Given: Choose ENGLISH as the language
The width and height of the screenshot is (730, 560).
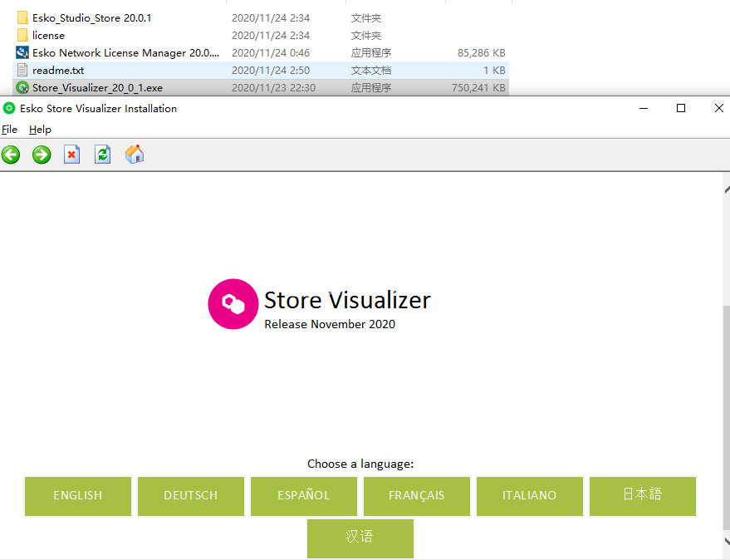Looking at the screenshot, I should pyautogui.click(x=78, y=496).
